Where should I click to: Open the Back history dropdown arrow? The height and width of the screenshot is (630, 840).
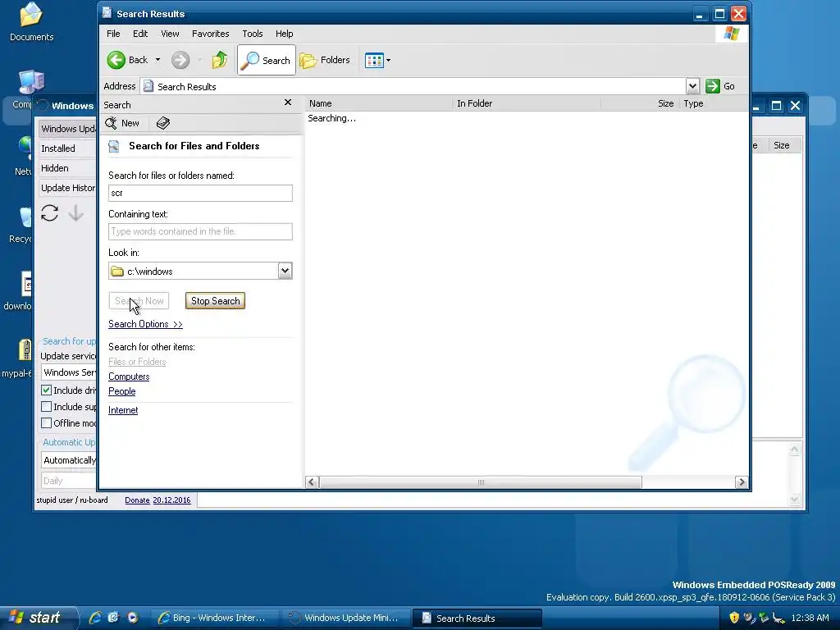pyautogui.click(x=158, y=60)
